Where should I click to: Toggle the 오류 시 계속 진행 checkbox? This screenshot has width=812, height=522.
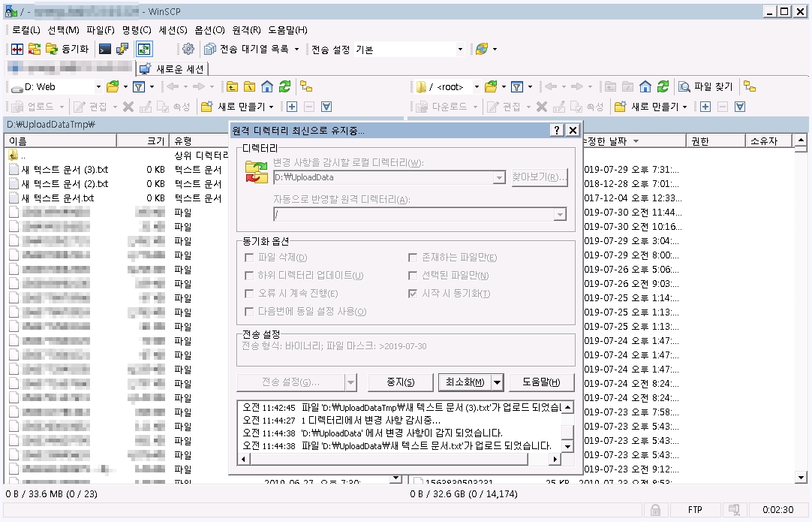click(249, 294)
